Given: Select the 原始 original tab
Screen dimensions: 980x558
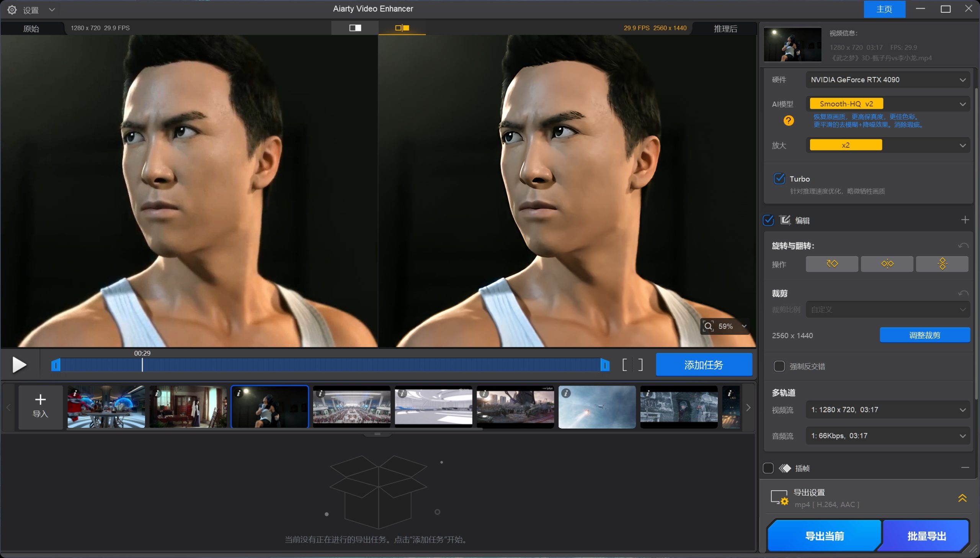Looking at the screenshot, I should pos(31,28).
